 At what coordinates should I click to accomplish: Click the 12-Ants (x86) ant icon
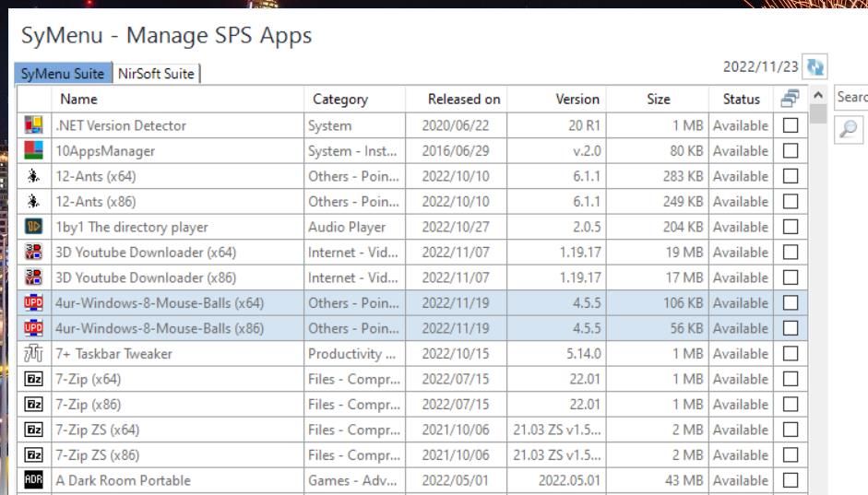(34, 201)
